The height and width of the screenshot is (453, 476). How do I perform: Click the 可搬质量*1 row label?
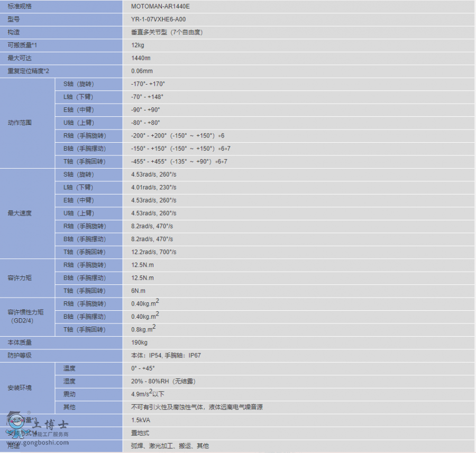[22, 45]
